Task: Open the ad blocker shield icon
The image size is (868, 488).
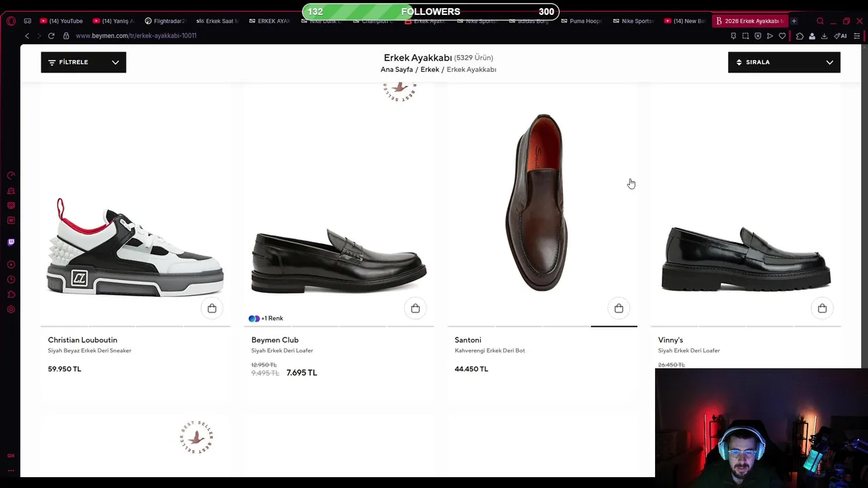Action: click(x=757, y=36)
